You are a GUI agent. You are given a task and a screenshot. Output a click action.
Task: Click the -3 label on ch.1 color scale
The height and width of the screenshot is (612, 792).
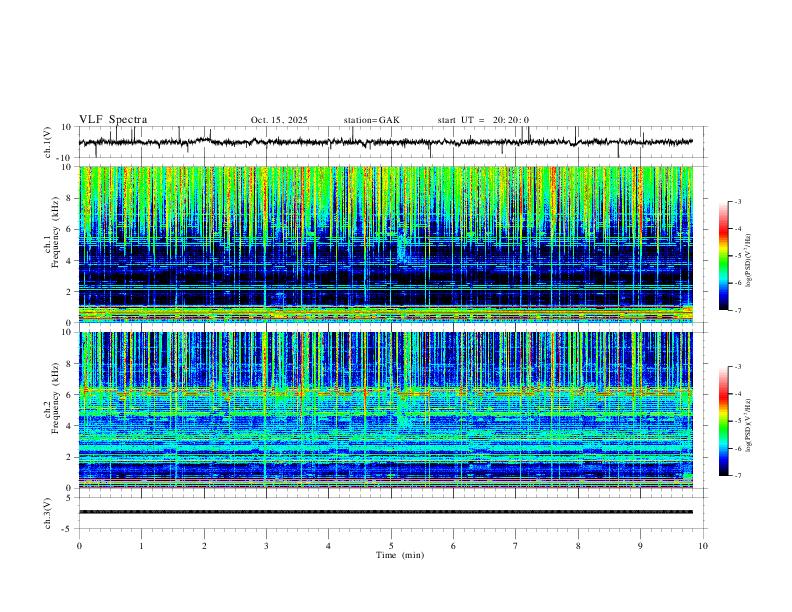click(737, 201)
